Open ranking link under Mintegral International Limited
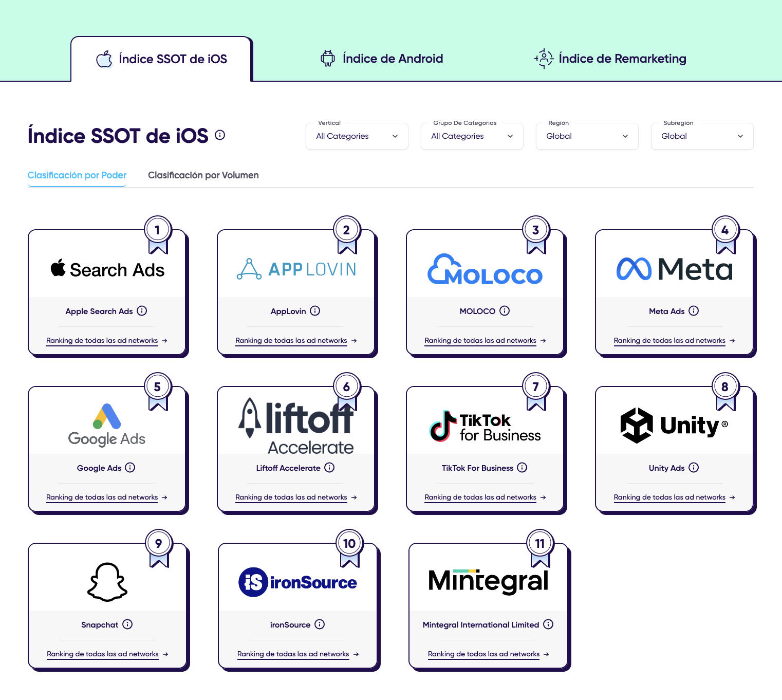The image size is (782, 700). click(489, 654)
